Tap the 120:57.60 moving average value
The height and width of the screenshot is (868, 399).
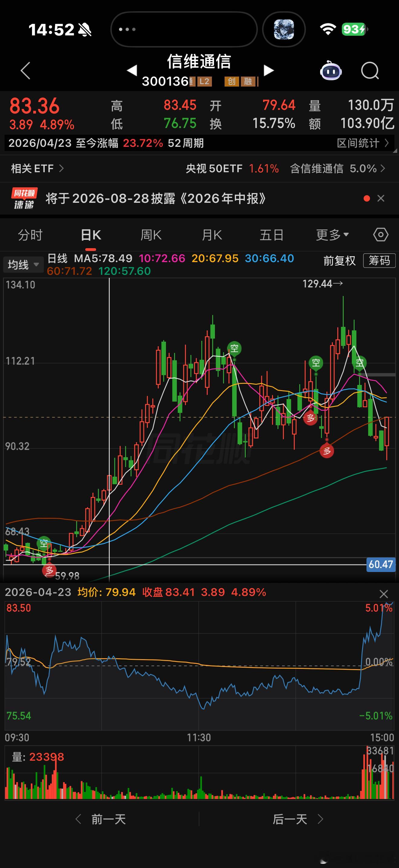pos(125,271)
